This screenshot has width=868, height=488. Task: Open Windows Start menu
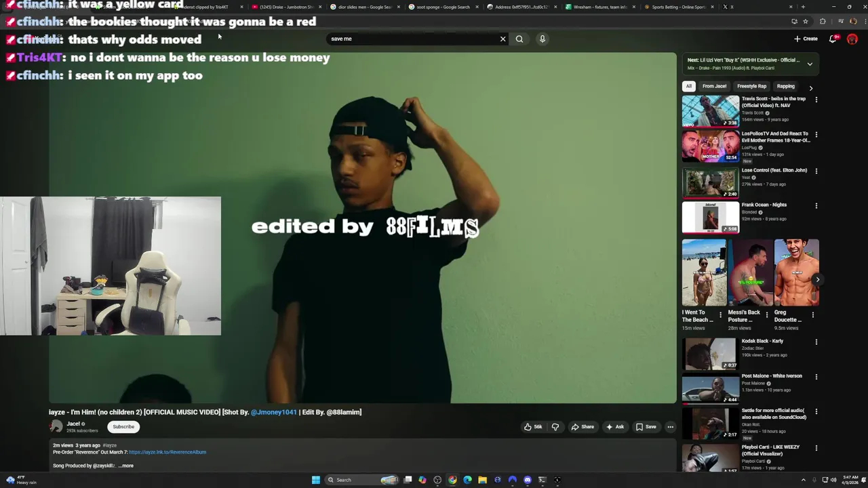coord(315,480)
